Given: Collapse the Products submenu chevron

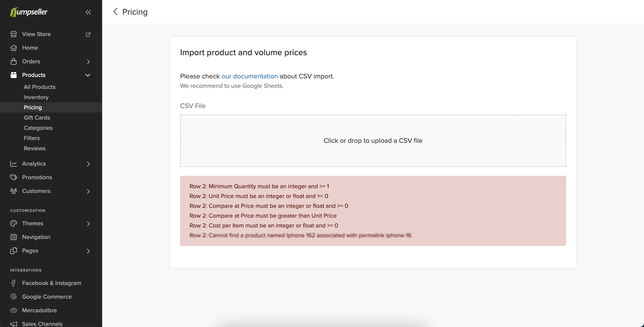Looking at the screenshot, I should click(88, 75).
